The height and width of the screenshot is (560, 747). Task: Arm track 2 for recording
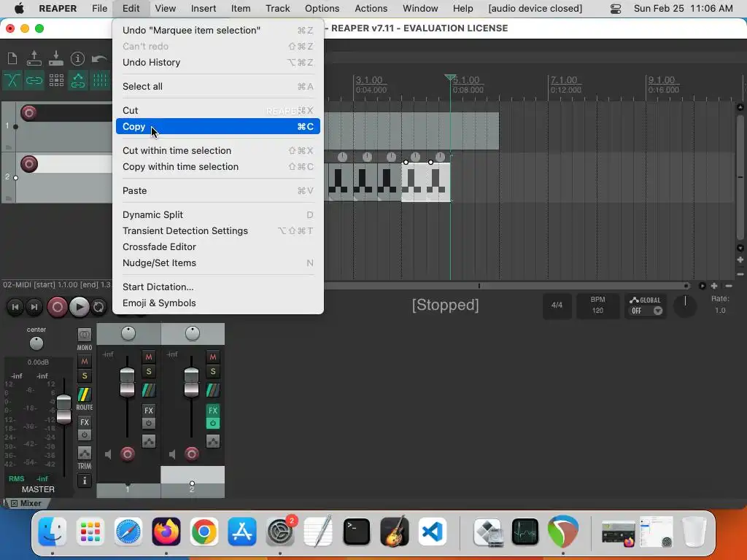(x=28, y=164)
